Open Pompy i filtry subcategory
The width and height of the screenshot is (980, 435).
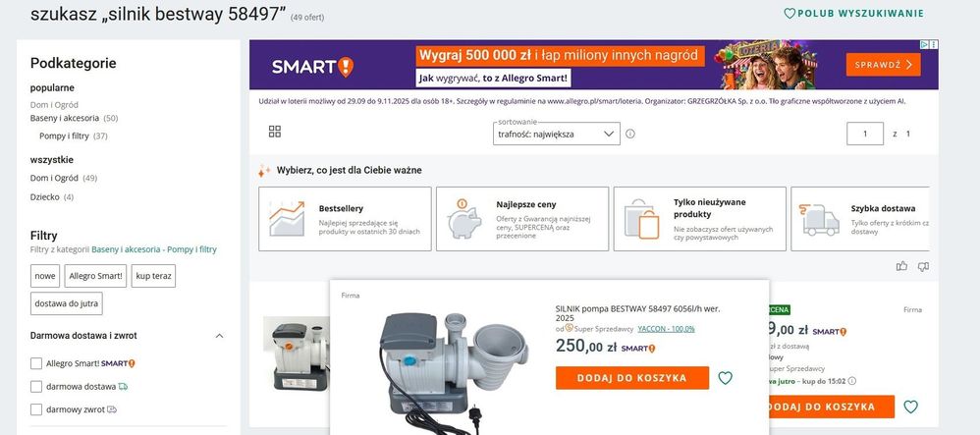coord(64,136)
